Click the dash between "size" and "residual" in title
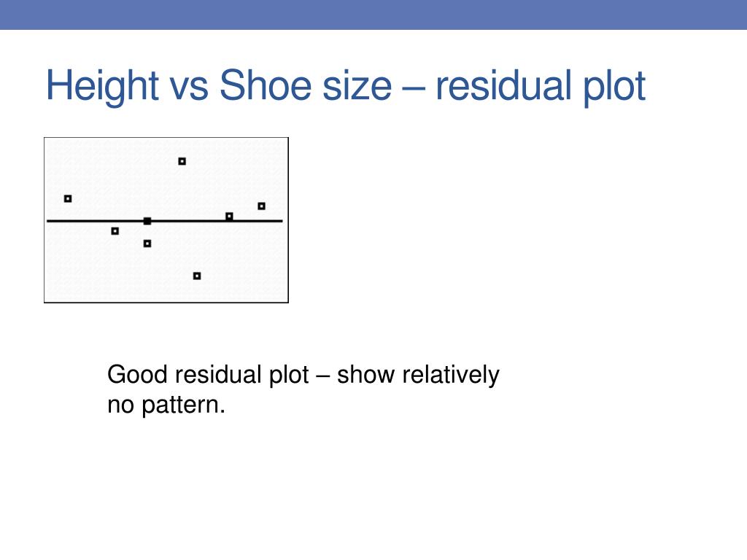Screen dimensions: 747x560 click(x=414, y=88)
